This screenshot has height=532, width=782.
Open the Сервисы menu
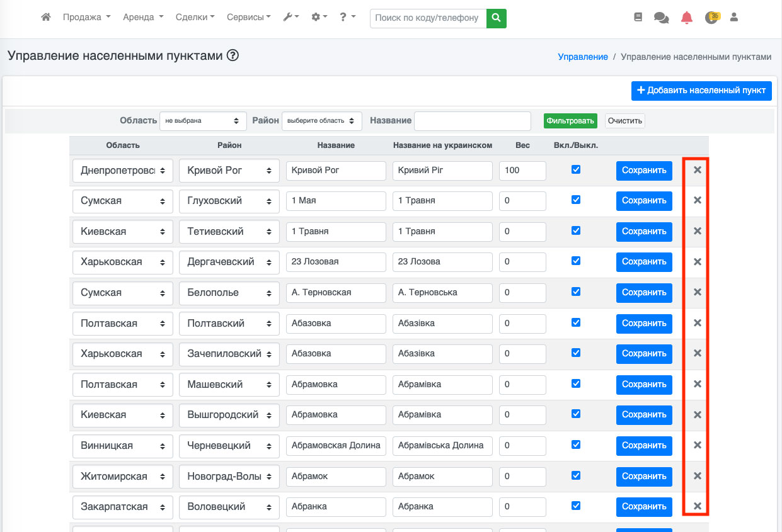pos(248,18)
